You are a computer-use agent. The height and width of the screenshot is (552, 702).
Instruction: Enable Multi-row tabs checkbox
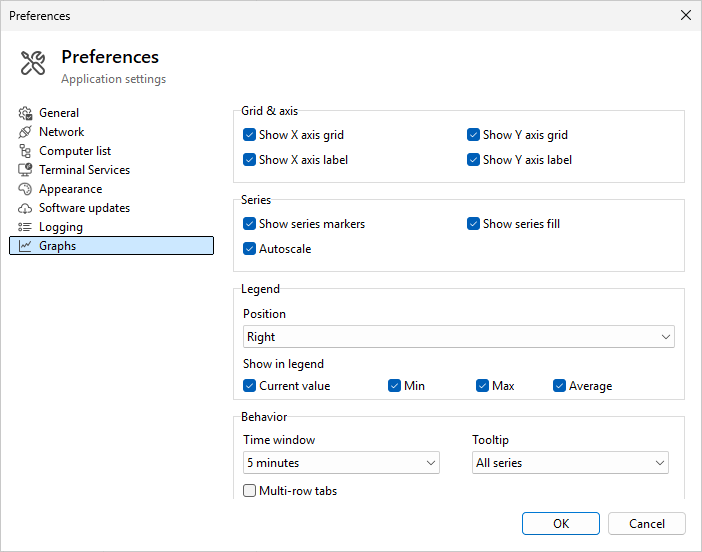pyautogui.click(x=250, y=491)
